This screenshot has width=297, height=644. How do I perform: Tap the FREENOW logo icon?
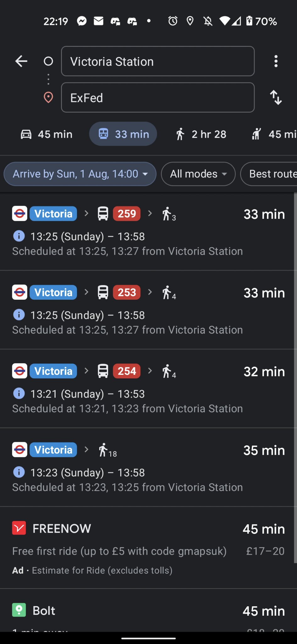pos(19,528)
